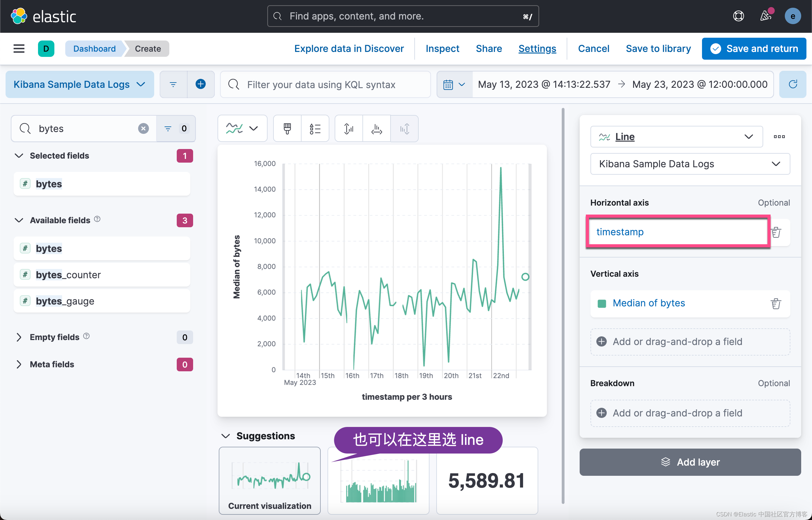This screenshot has width=812, height=520.
Task: Open the layer actions three-dot menu
Action: (x=779, y=136)
